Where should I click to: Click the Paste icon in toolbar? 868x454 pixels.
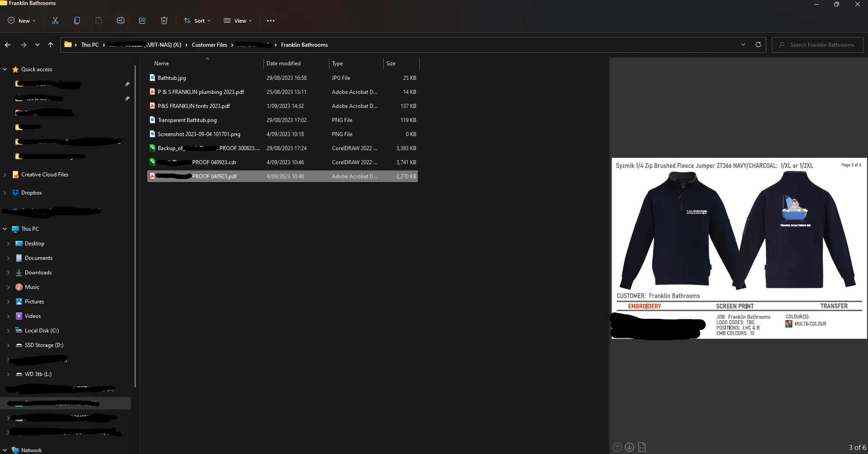[99, 20]
